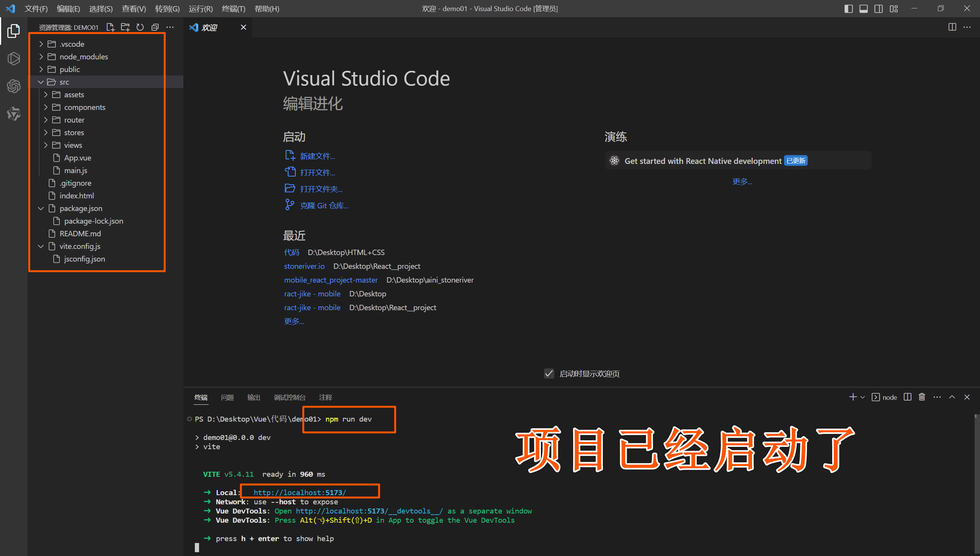Click the 新建文件... link
980x556 pixels.
[x=317, y=156]
